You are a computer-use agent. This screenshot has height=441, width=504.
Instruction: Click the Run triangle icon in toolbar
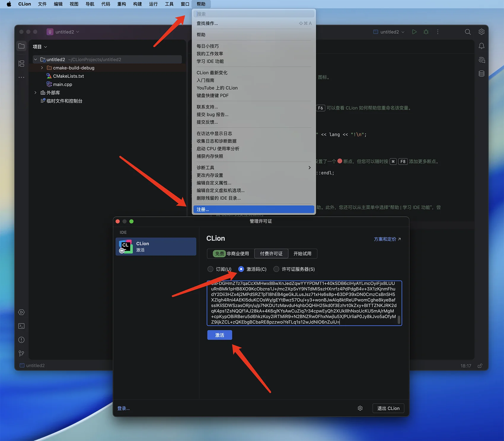point(414,32)
